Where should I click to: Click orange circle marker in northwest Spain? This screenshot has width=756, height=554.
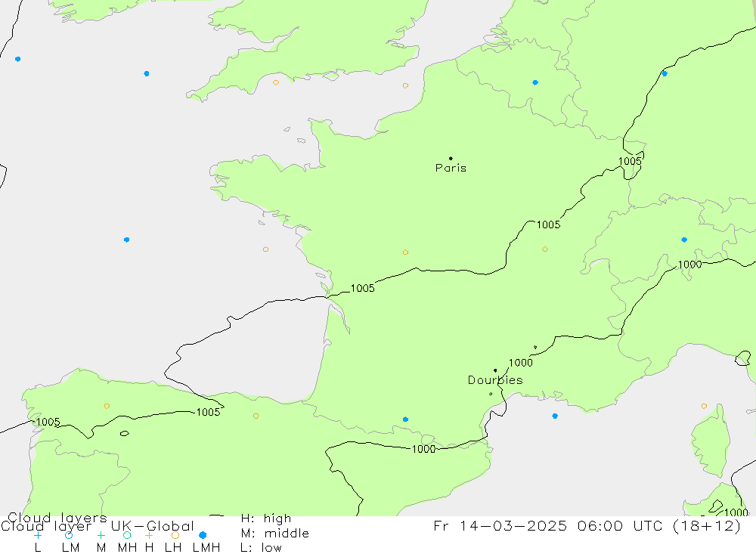point(107,406)
